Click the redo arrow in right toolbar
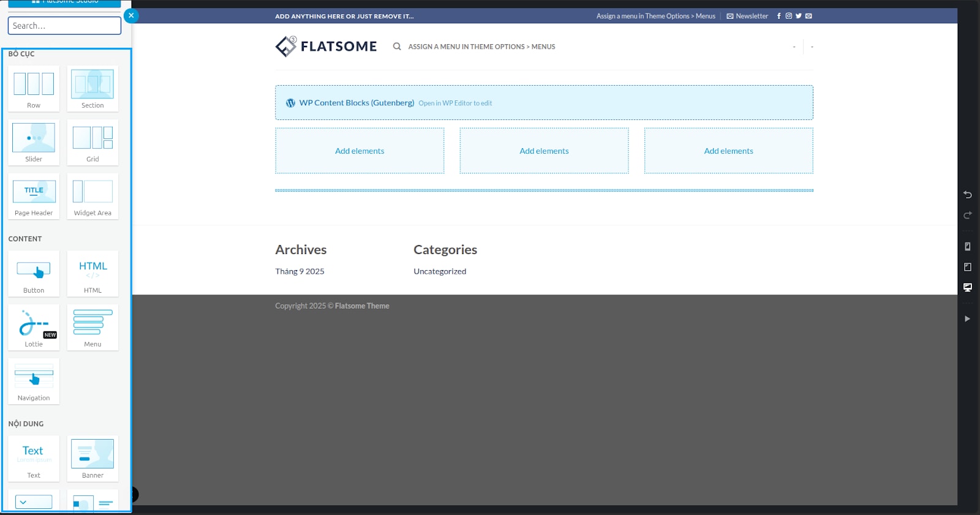980x515 pixels. 967,215
